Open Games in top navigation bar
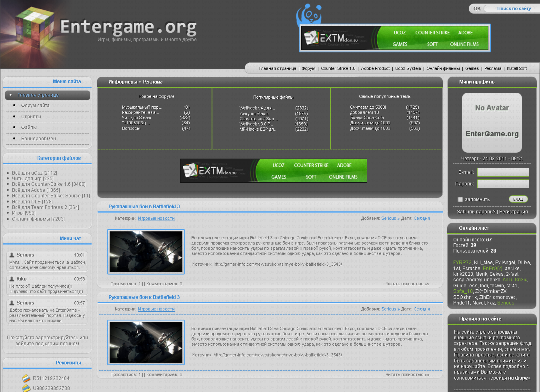This screenshot has height=392, width=540. tap(472, 68)
